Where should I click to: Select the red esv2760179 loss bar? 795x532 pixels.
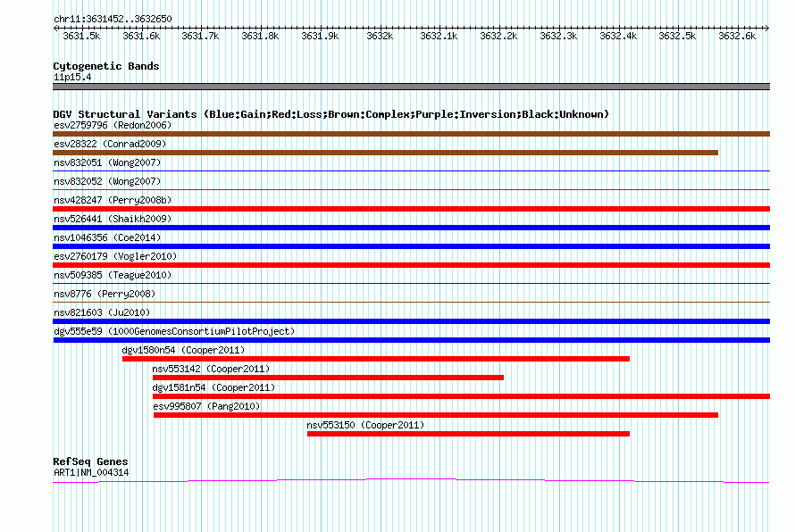(411, 265)
